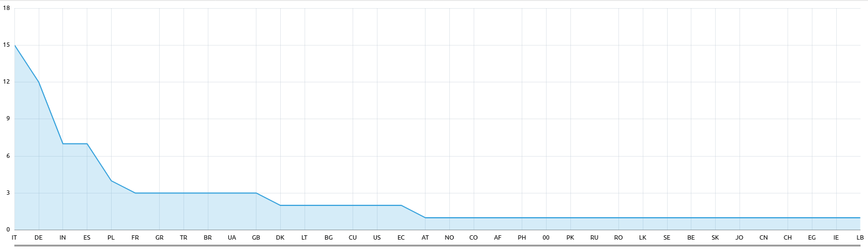Select the LB label at chart end

coord(860,238)
